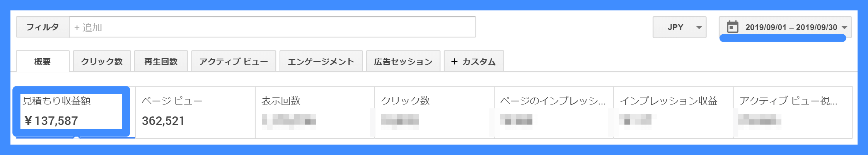Select the ページ ビュー metric card
868x155 pixels.
point(195,112)
